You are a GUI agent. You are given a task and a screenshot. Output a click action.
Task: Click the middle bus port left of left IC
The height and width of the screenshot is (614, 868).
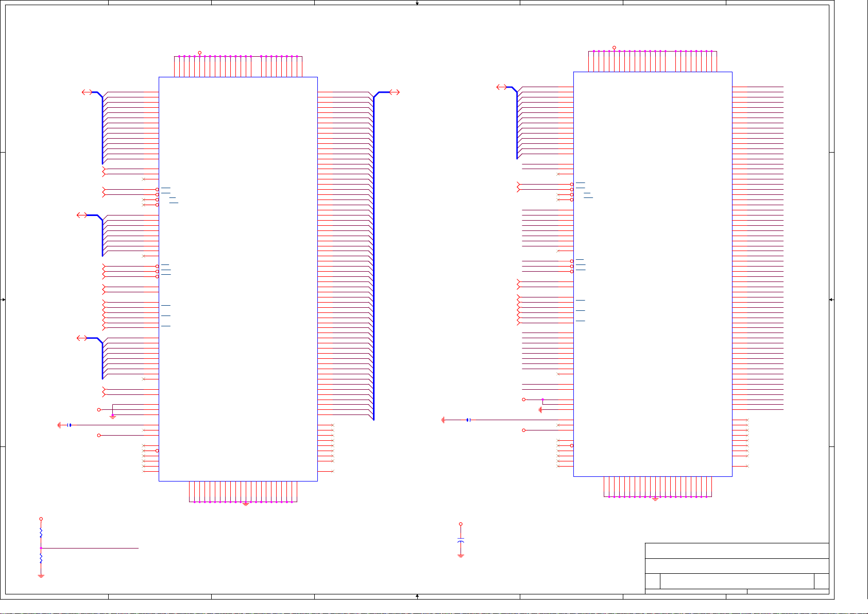[81, 215]
